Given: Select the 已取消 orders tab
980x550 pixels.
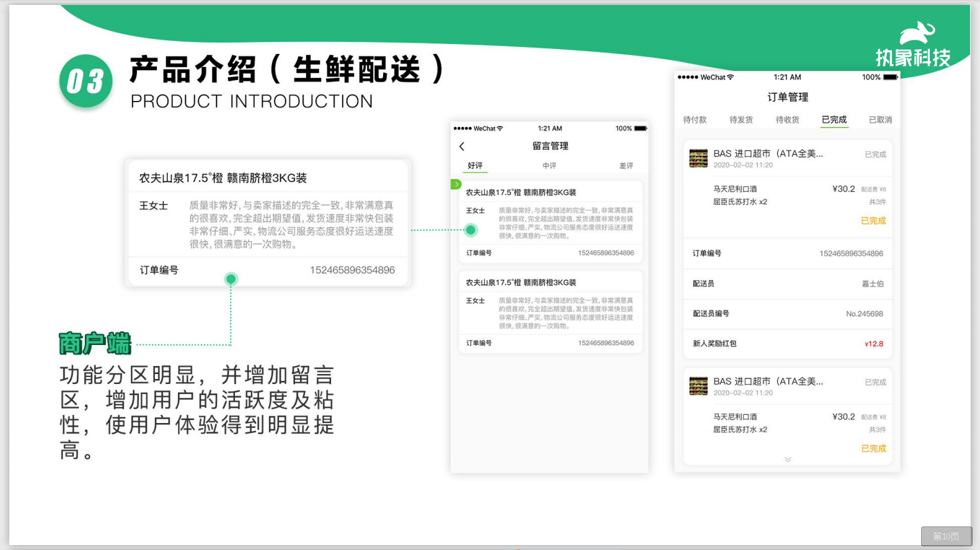Looking at the screenshot, I should (x=880, y=120).
